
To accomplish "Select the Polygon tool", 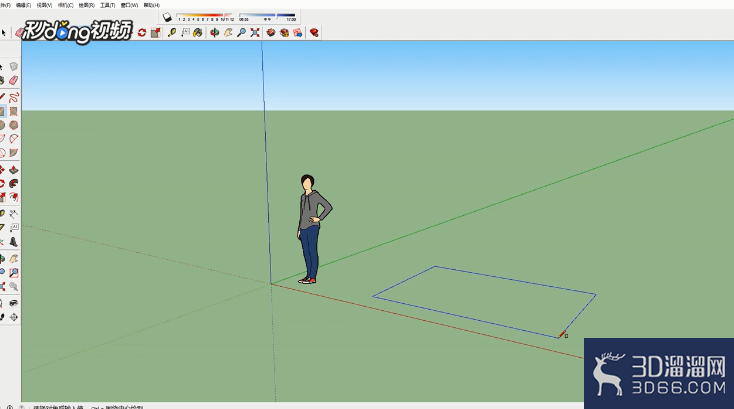I will point(14,125).
